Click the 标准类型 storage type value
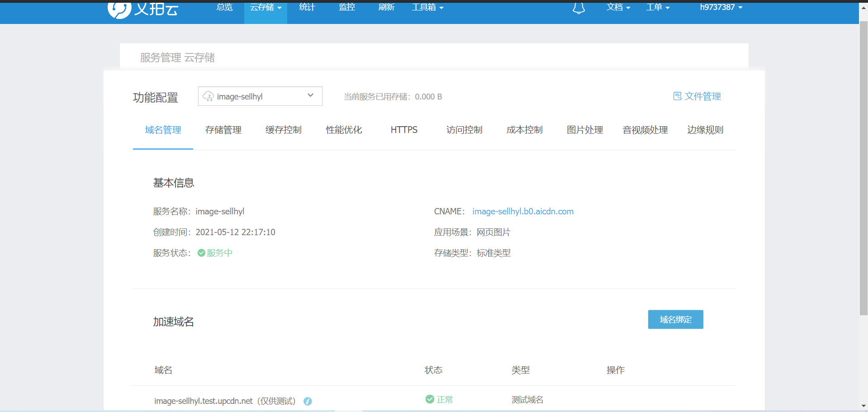 (493, 253)
